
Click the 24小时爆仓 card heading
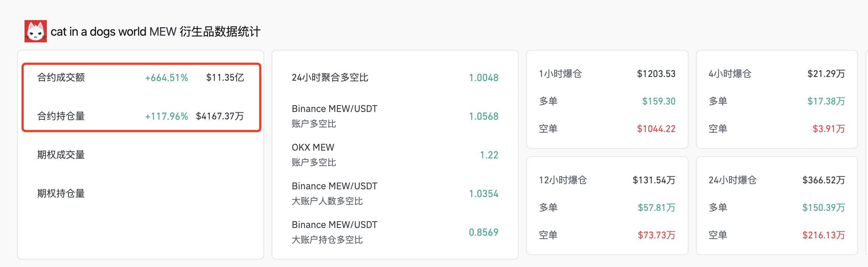tap(732, 180)
